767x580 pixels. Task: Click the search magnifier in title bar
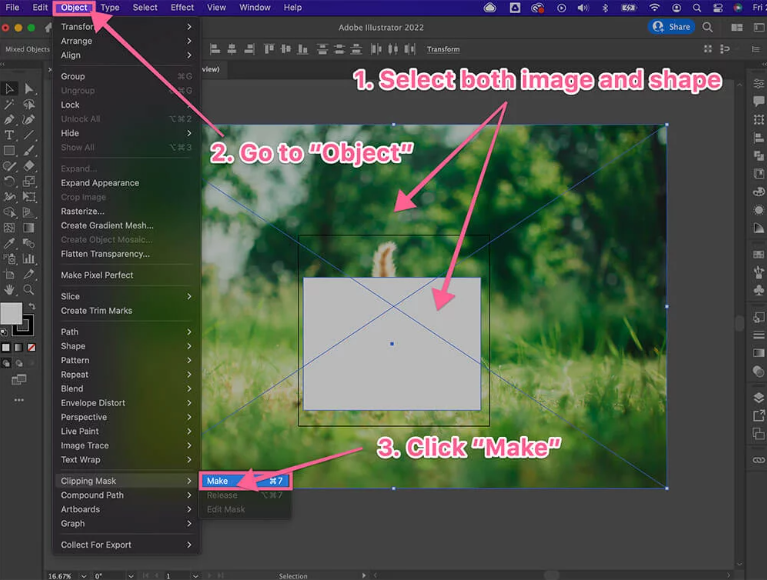pos(707,27)
